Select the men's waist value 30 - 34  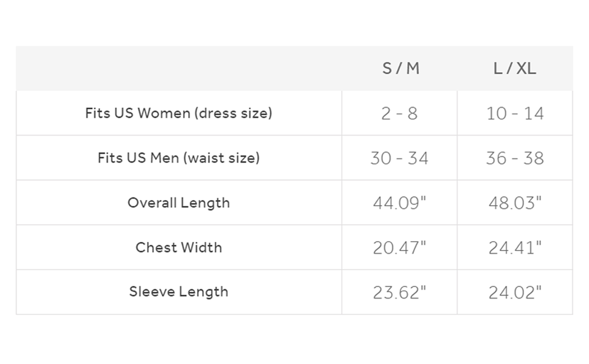[x=399, y=158]
